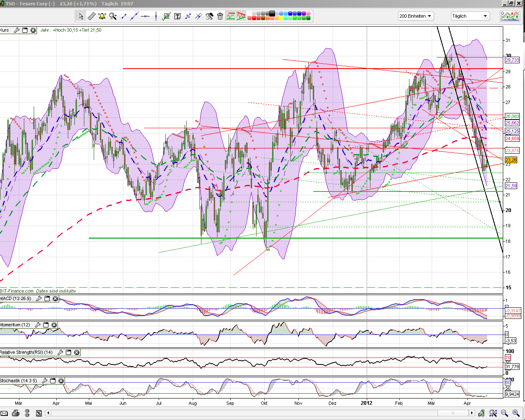Click the scroll-left arrow of time scrollbar

[x=48, y=413]
